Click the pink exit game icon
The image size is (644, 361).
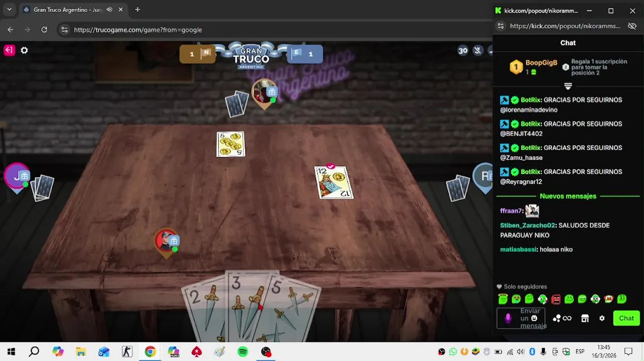pyautogui.click(x=9, y=50)
